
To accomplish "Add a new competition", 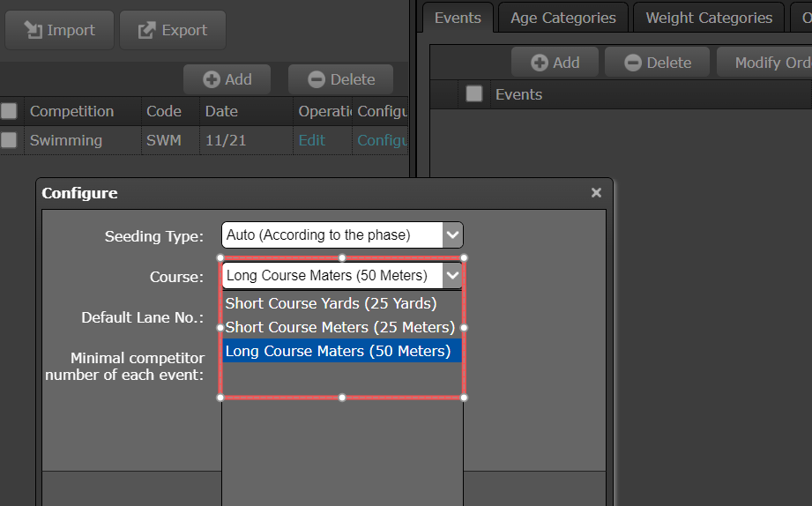I will pyautogui.click(x=227, y=79).
